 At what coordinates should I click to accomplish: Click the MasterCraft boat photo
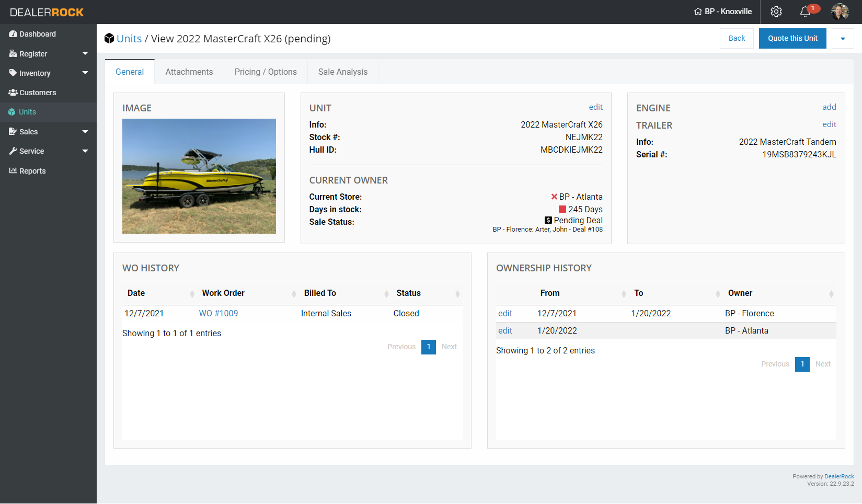point(199,176)
